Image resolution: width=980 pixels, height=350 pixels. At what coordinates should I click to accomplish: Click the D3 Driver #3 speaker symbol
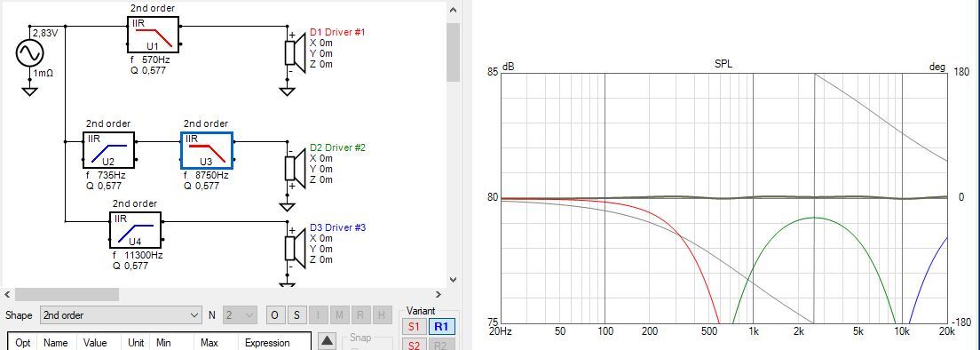tap(295, 248)
